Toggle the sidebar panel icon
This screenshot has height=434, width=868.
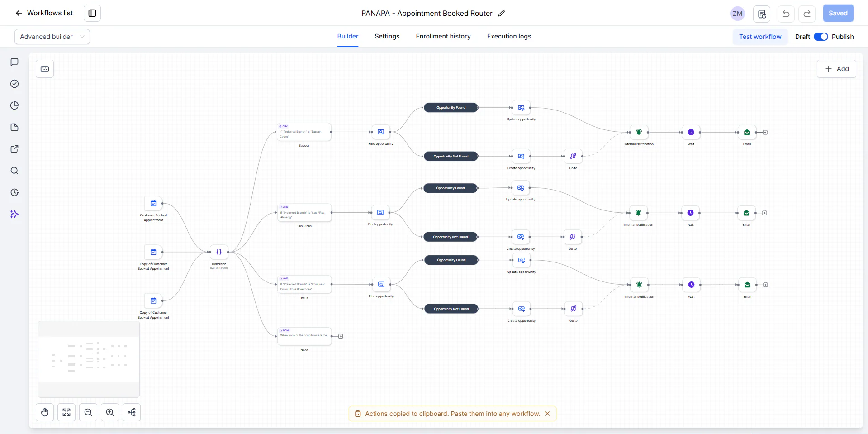(x=92, y=13)
